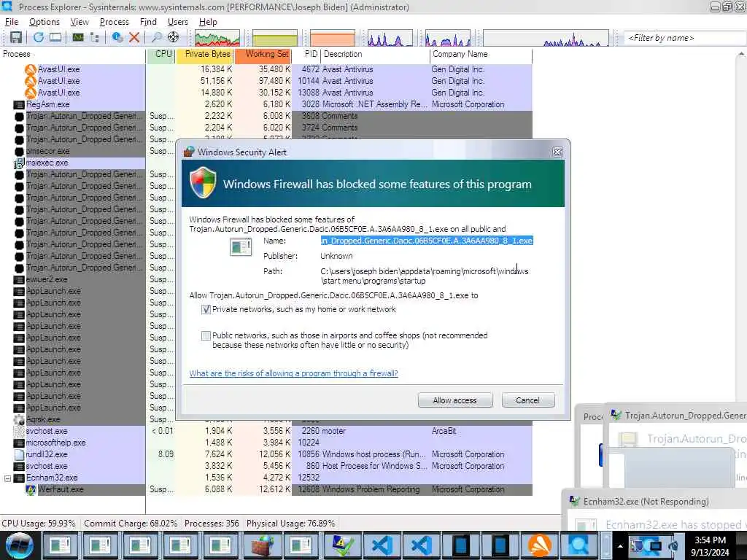This screenshot has width=747, height=560.
Task: Open System Information from the green graph icon
Action: (x=77, y=37)
